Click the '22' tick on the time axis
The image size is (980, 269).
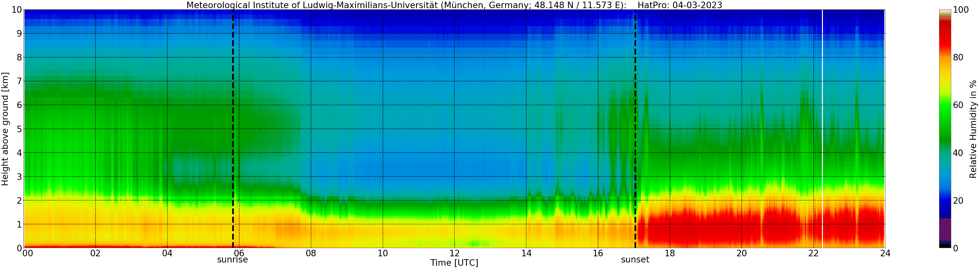[813, 253]
